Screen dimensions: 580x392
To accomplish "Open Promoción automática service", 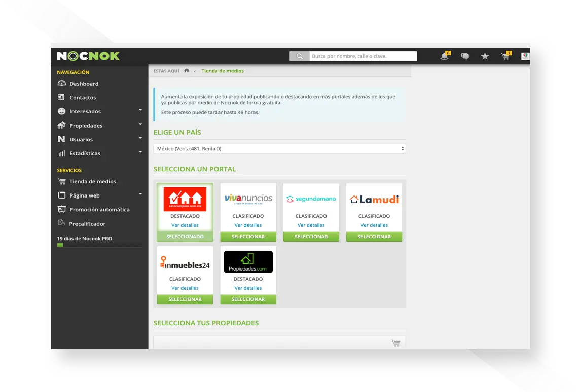I will pyautogui.click(x=99, y=209).
